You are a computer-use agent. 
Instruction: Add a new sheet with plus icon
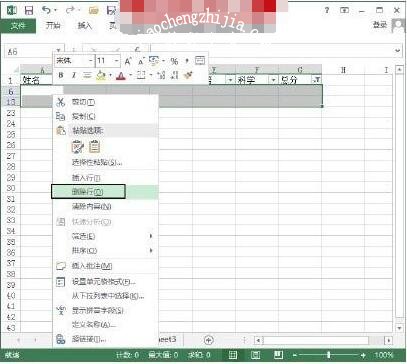coord(209,340)
